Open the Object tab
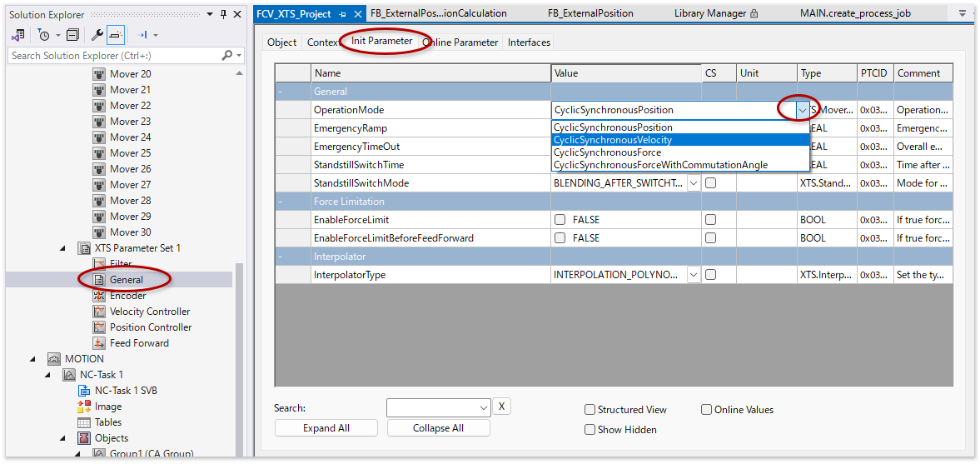The height and width of the screenshot is (464, 980). (x=282, y=42)
